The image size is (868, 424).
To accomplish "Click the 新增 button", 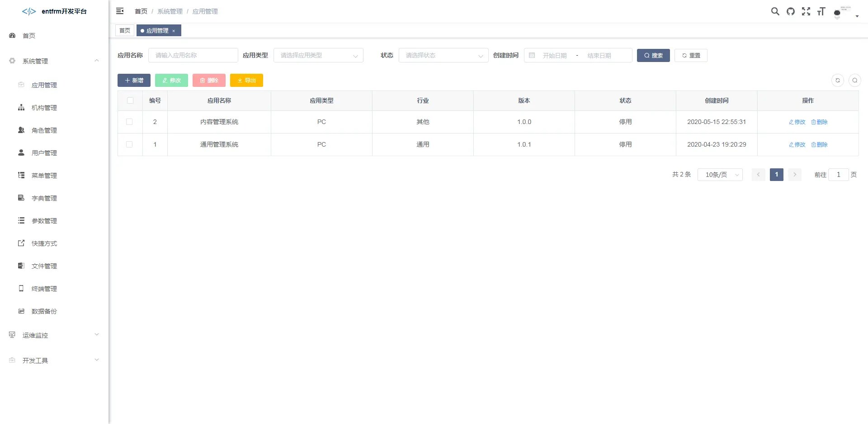I will coord(134,80).
